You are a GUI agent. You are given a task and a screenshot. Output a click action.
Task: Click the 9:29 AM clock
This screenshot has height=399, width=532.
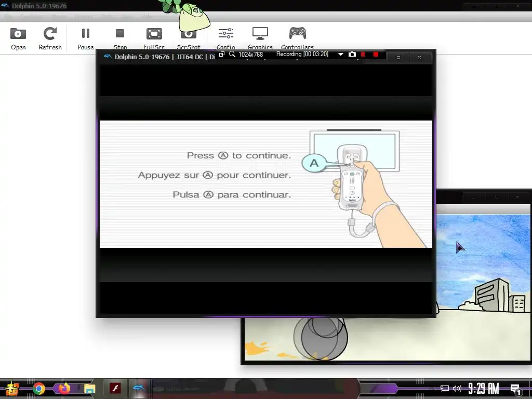484,389
